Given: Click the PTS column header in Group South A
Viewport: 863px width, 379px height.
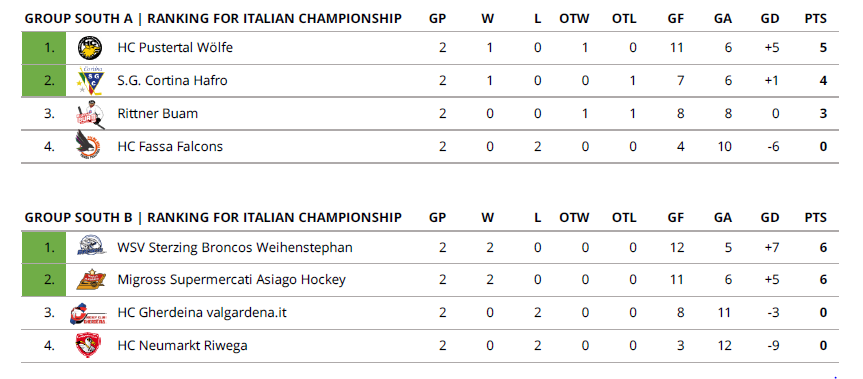Looking at the screenshot, I should 815,19.
